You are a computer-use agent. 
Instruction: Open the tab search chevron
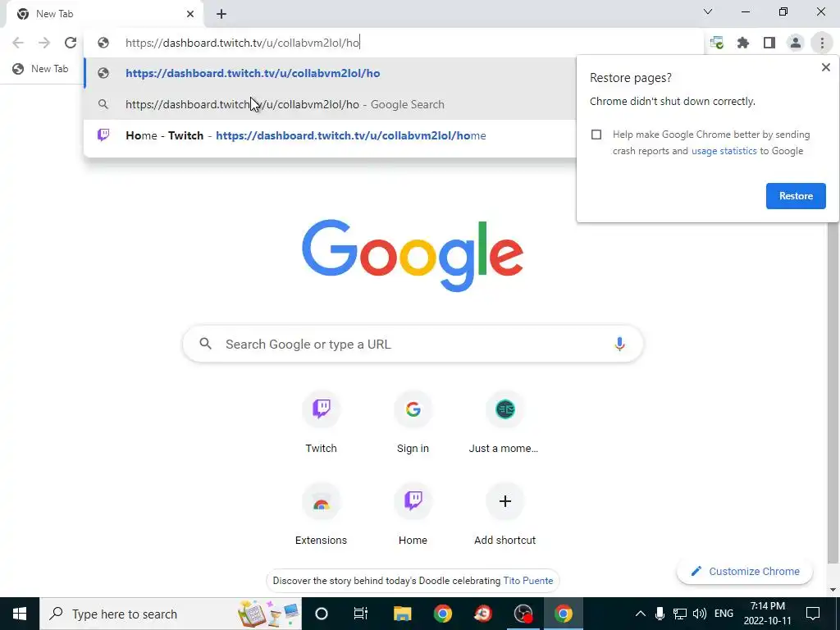click(708, 11)
